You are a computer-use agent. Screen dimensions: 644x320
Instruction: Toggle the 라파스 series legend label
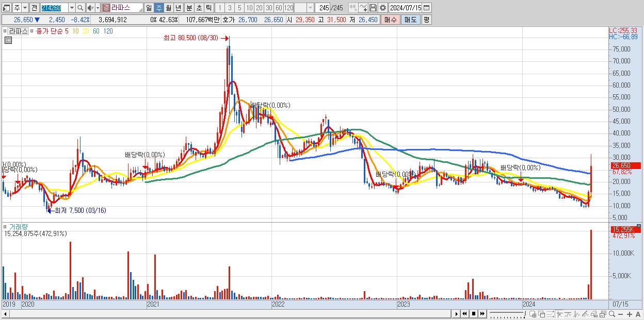[x=18, y=31]
